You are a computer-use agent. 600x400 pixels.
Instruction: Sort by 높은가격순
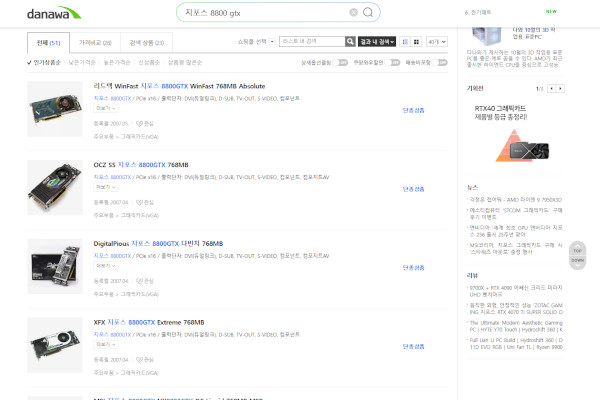click(117, 62)
